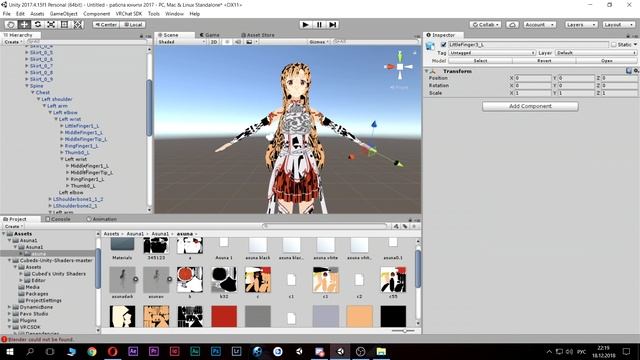The width and height of the screenshot is (640, 360).
Task: Toggle LittleFinger3_L active checkbox
Action: point(443,44)
